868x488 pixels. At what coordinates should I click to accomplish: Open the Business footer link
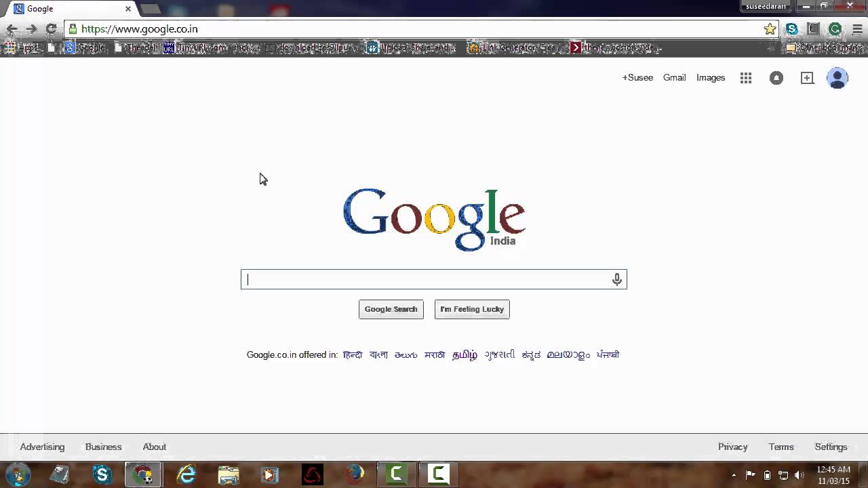[x=104, y=447]
